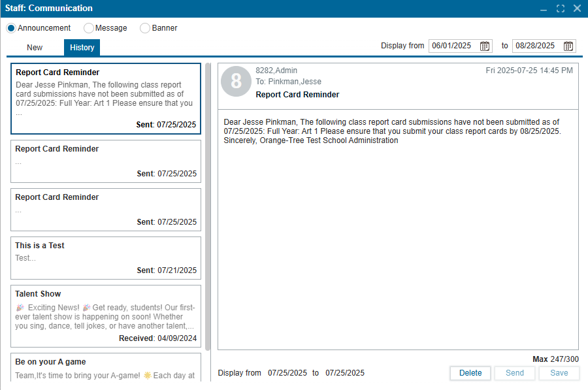Viewport: 588px width, 390px height.
Task: Click the sender avatar circle
Action: (x=236, y=81)
